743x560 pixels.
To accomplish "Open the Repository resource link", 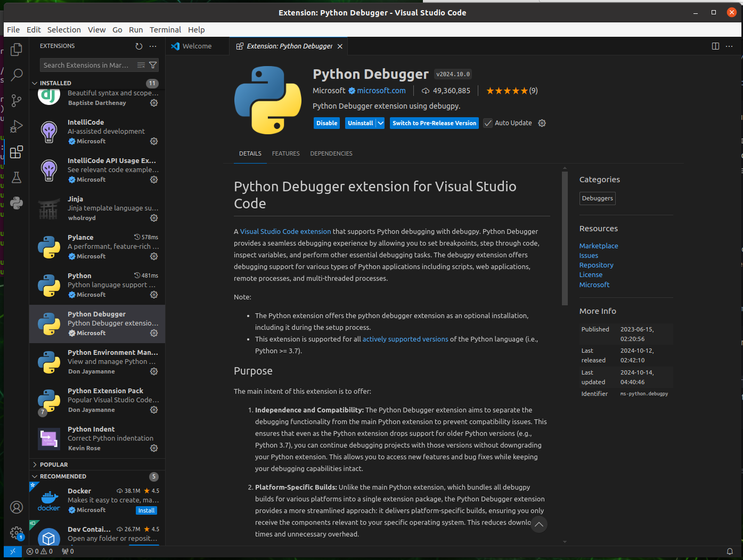I will tap(596, 265).
